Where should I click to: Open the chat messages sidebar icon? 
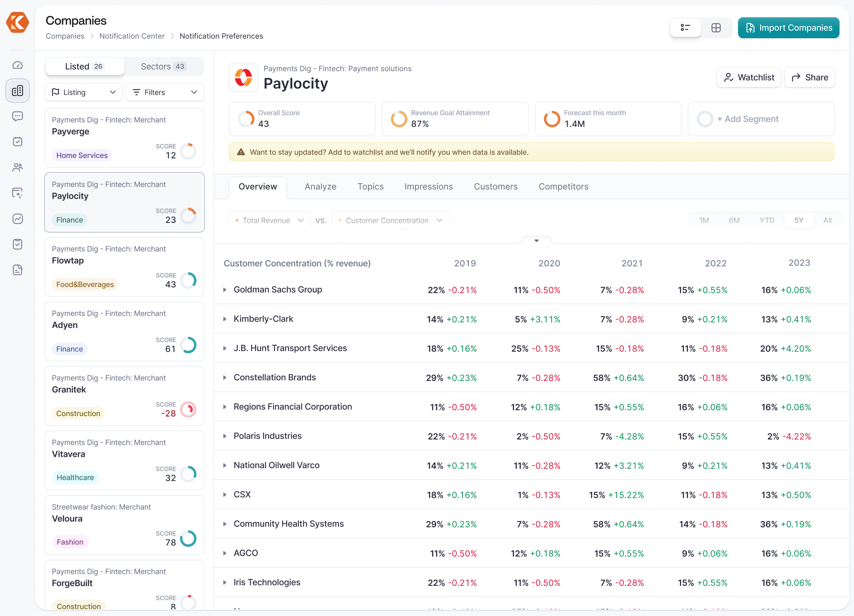pyautogui.click(x=17, y=116)
